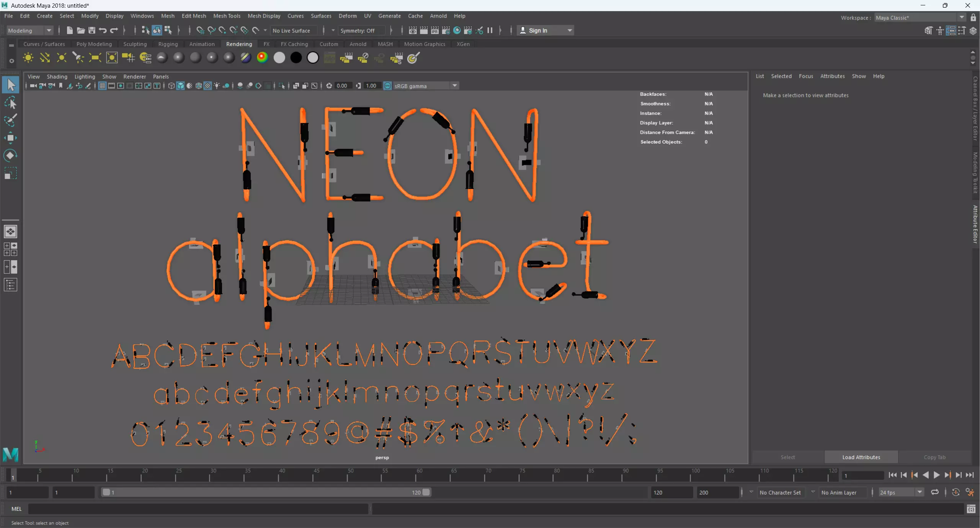The image size is (980, 528).
Task: Open the Workspace Maya Classic dropdown
Action: click(x=920, y=18)
